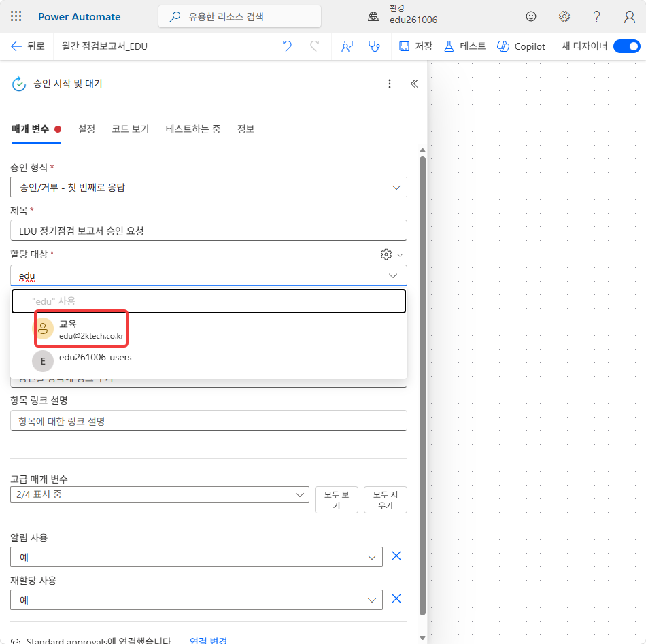This screenshot has width=646, height=644.
Task: Select the user 교육 edu@2ktech.co.kr
Action: [209, 329]
